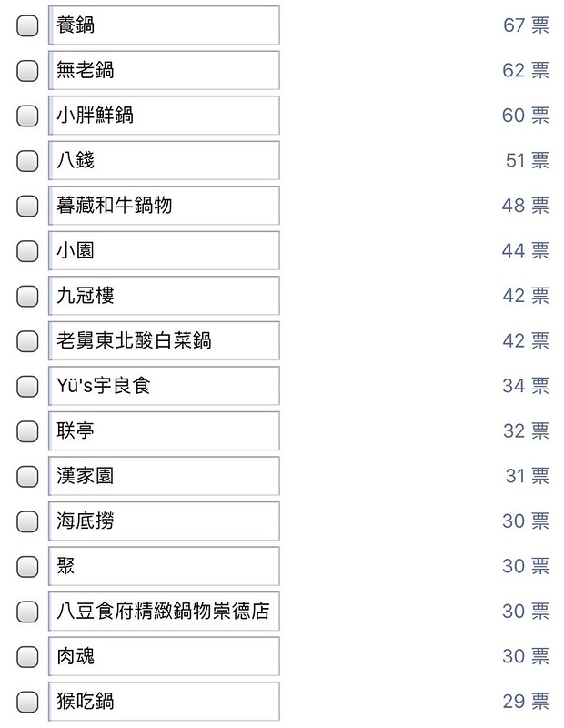Click the Yü's宇良食 option field
The height and width of the screenshot is (728, 564).
[164, 387]
